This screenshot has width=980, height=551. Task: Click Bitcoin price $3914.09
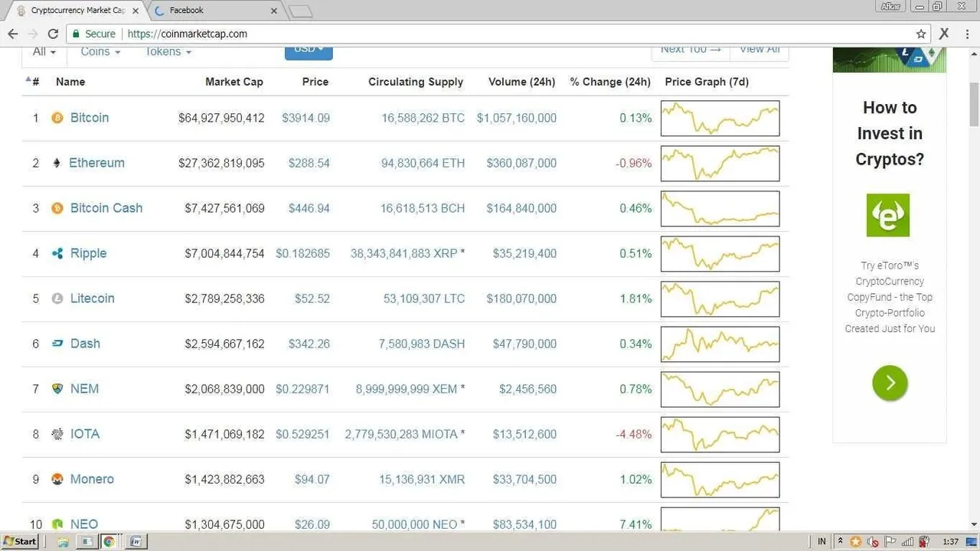pyautogui.click(x=305, y=118)
